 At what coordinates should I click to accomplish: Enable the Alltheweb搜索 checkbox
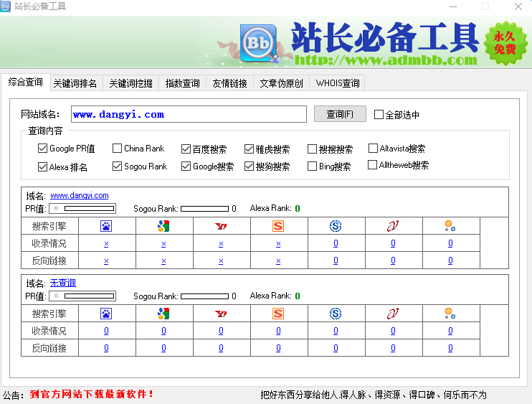372,164
